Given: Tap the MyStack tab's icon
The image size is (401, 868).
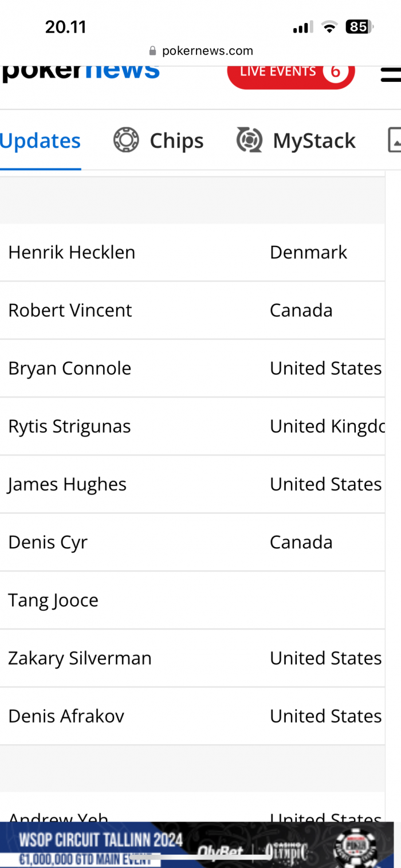Looking at the screenshot, I should [x=249, y=140].
